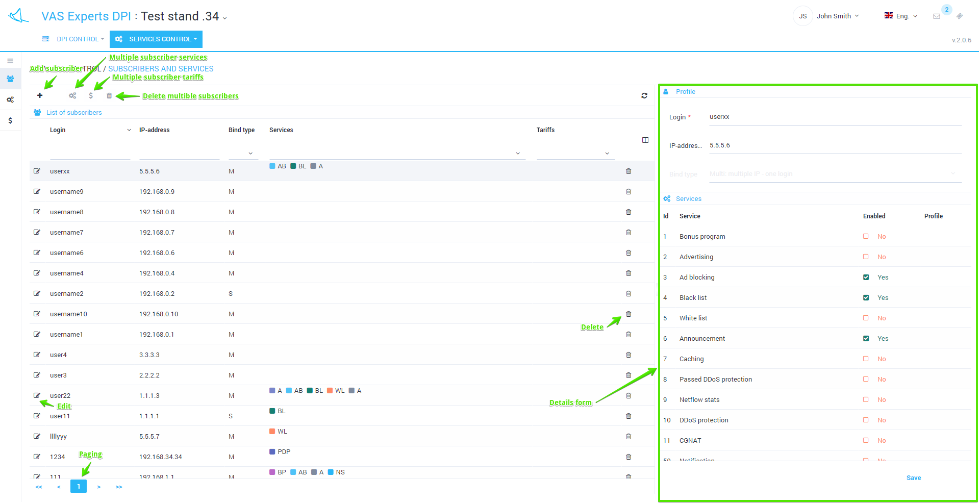Go to the next page of subscribers
This screenshot has height=504, width=980.
[x=99, y=487]
